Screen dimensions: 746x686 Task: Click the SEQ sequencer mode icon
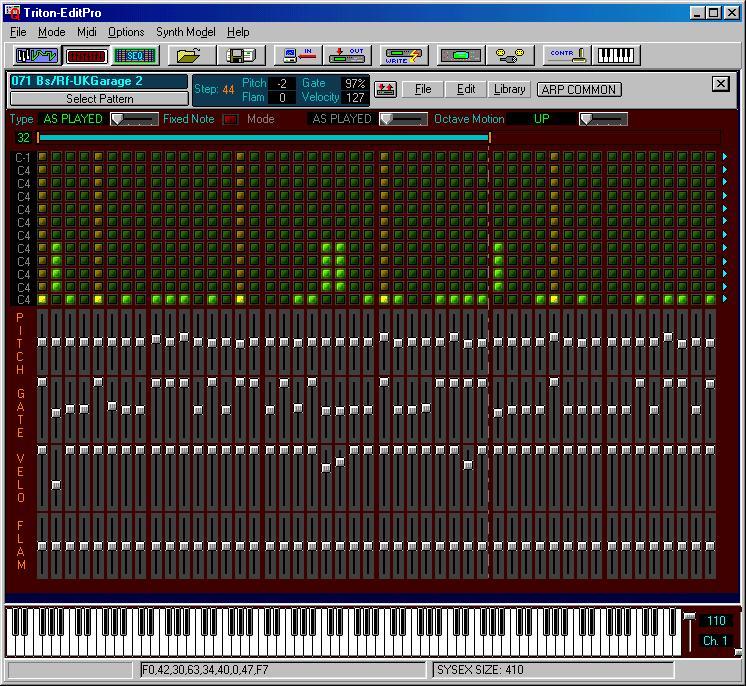(x=133, y=55)
